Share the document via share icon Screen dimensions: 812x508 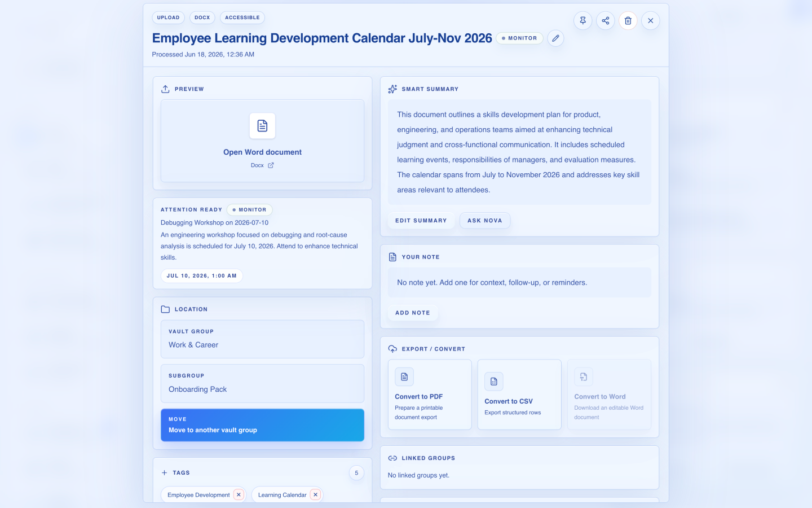(x=605, y=21)
